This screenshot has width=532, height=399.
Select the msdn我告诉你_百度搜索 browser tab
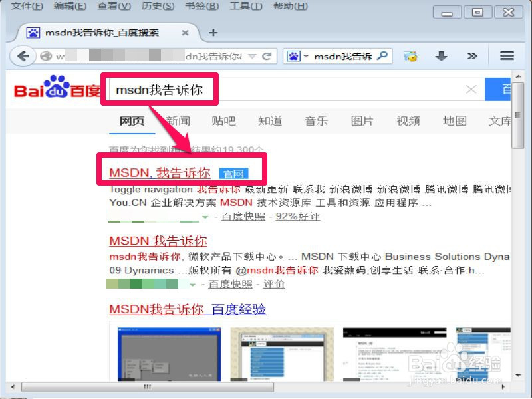tap(108, 33)
